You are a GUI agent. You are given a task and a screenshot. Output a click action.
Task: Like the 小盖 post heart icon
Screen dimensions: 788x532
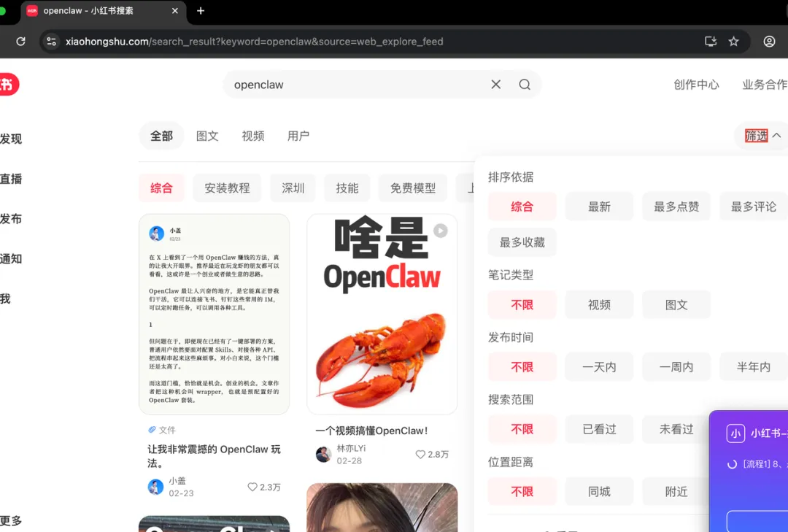252,487
